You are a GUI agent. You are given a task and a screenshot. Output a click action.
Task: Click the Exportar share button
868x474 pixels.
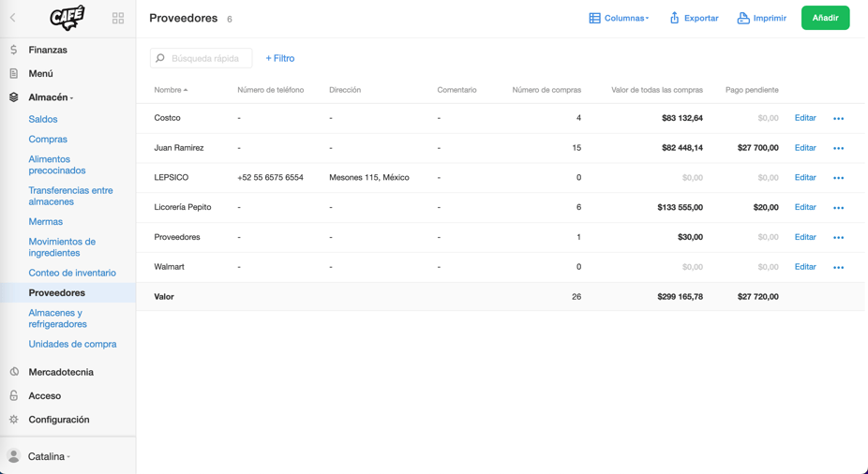(694, 18)
